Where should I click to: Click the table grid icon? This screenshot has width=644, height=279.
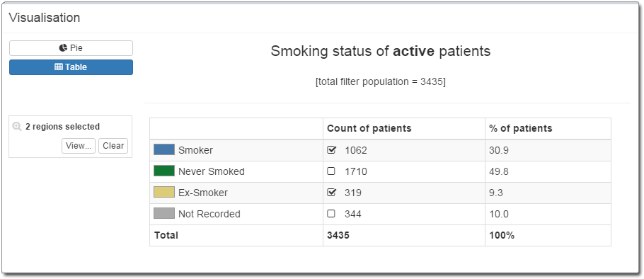59,67
